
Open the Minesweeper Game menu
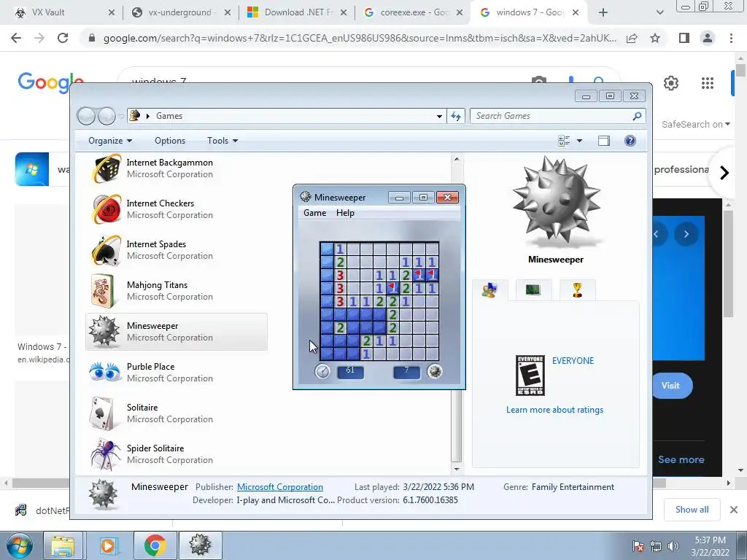pos(315,213)
